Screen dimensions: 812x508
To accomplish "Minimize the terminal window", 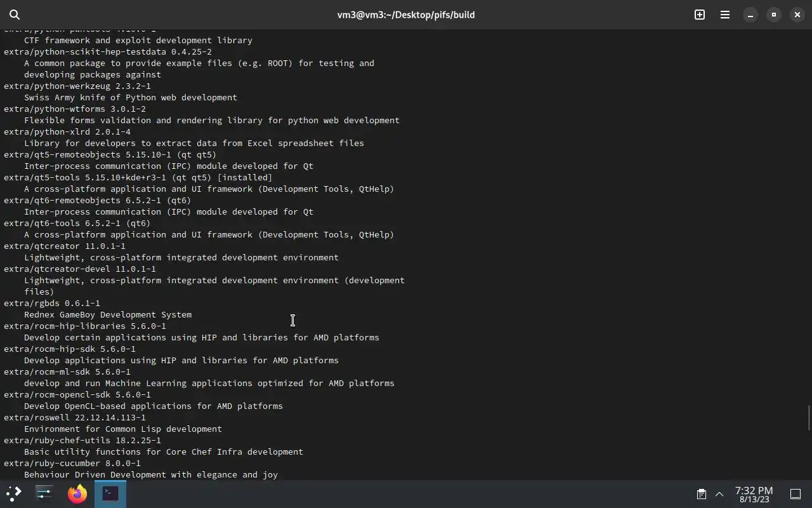I will (x=750, y=15).
